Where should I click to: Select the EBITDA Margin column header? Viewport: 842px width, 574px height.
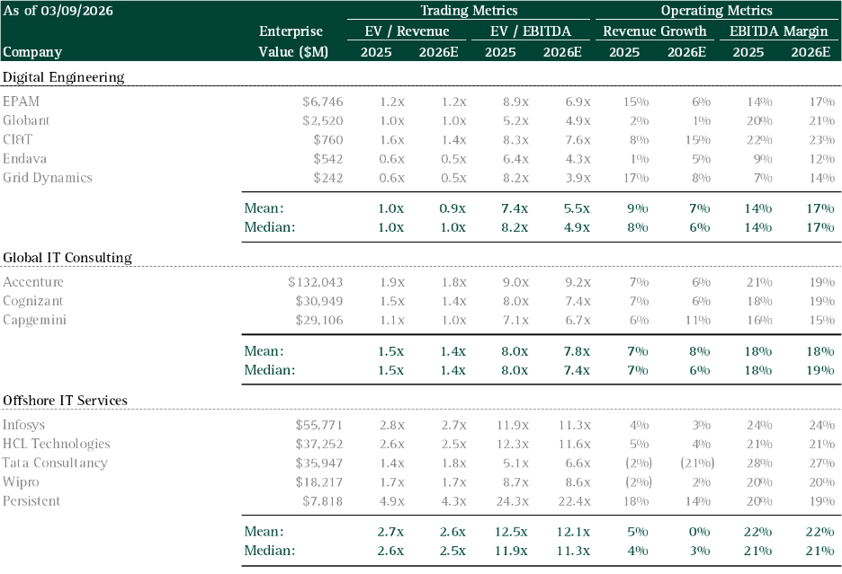click(x=780, y=31)
